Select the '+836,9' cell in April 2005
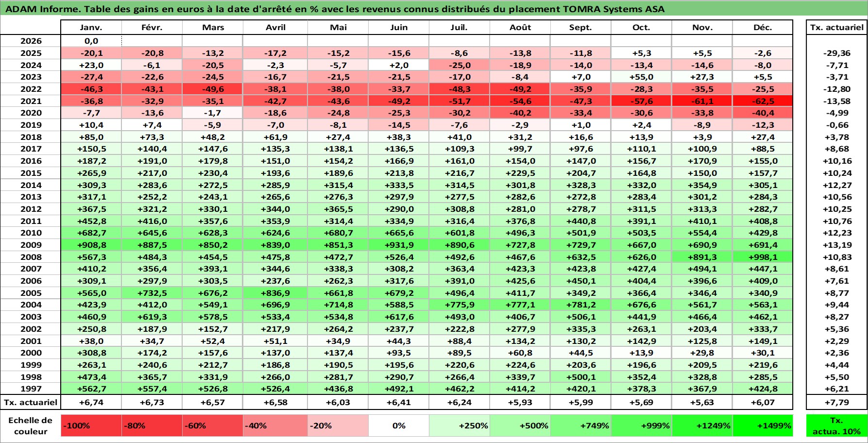This screenshot has height=443, width=868. coord(275,293)
